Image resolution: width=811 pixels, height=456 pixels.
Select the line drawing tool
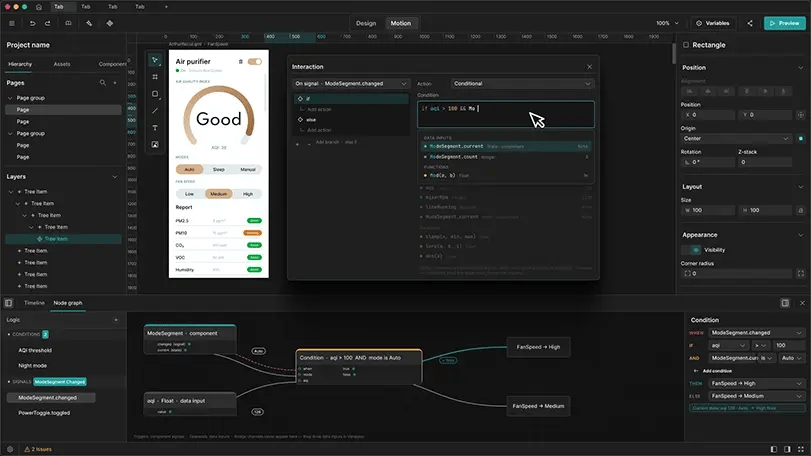[155, 111]
